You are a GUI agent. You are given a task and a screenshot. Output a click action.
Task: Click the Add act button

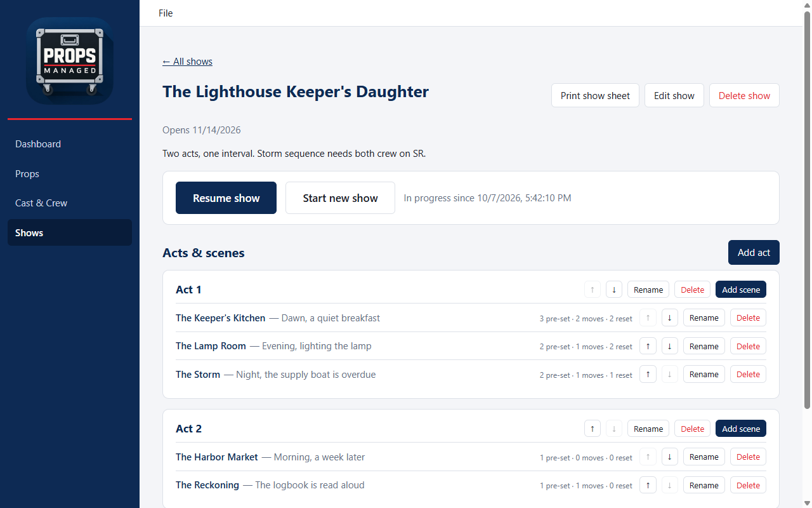click(754, 252)
